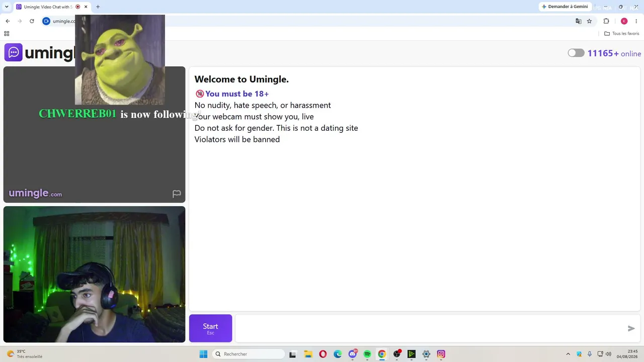
Task: Open Instagram from the taskbar
Action: pos(441,354)
